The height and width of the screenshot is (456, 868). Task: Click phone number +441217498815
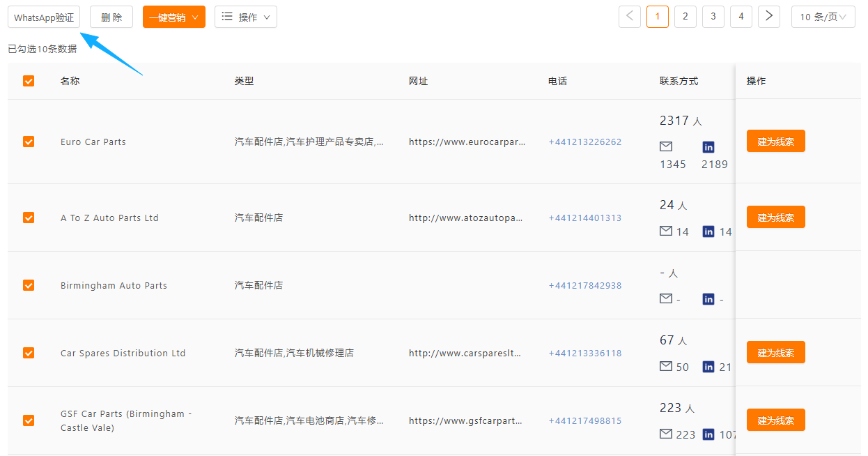(x=585, y=420)
